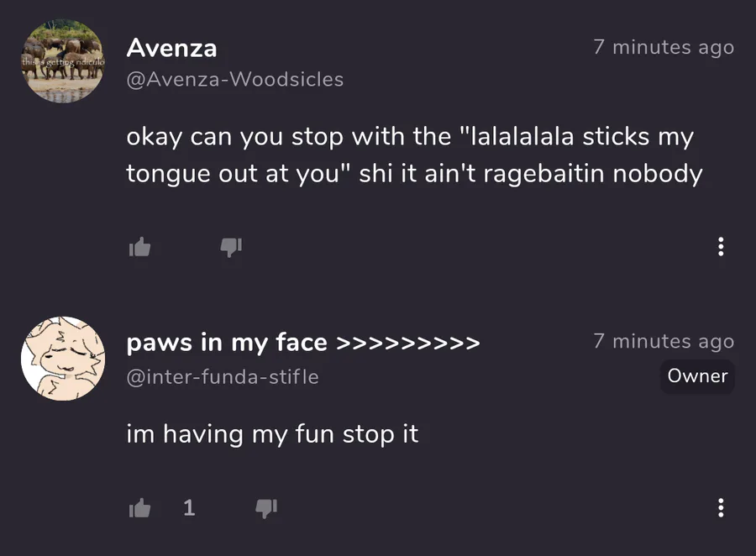Image resolution: width=756 pixels, height=556 pixels.
Task: Click the timestamp on Avenza's comment
Action: (664, 48)
